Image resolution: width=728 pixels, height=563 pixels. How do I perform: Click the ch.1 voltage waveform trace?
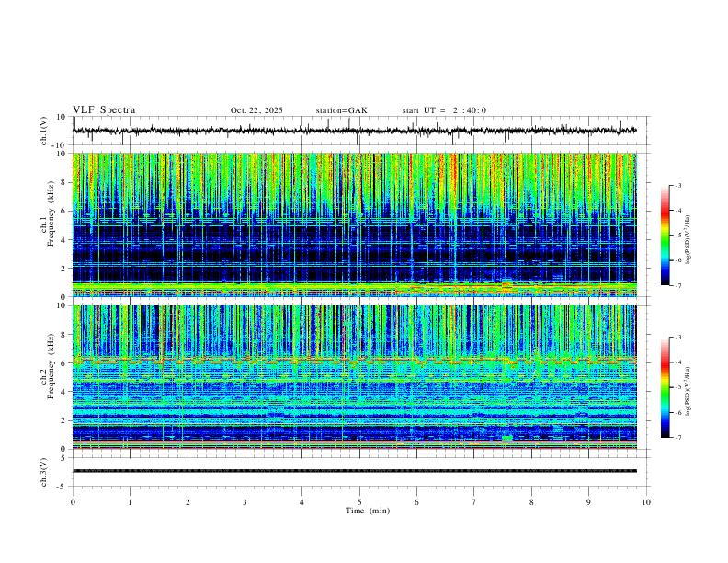(355, 131)
